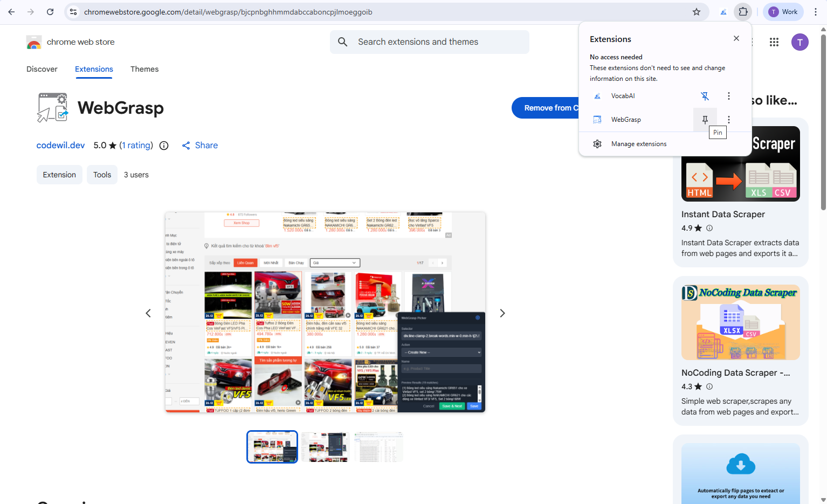
Task: View the 1 rating reviews link
Action: 136,145
